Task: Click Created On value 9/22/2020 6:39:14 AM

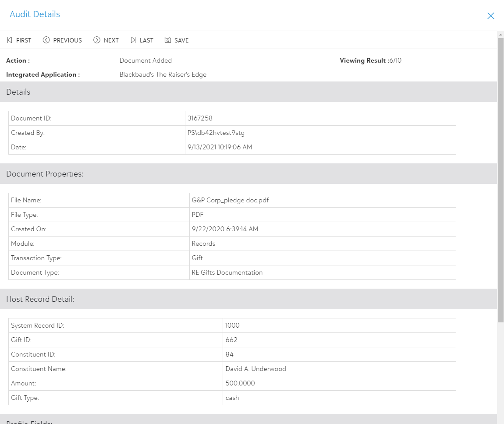Action: point(225,229)
